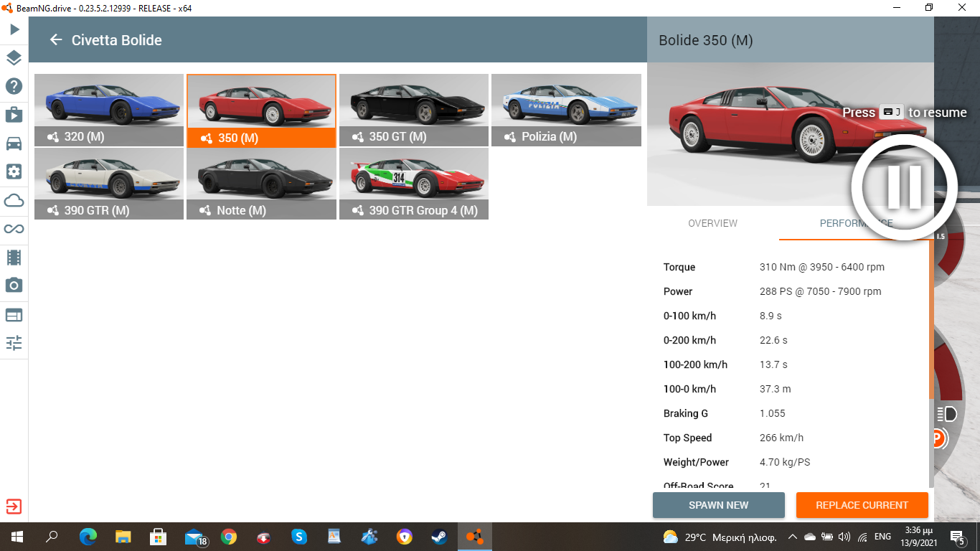Switch to the Overview tab
The image size is (980, 551).
point(712,223)
